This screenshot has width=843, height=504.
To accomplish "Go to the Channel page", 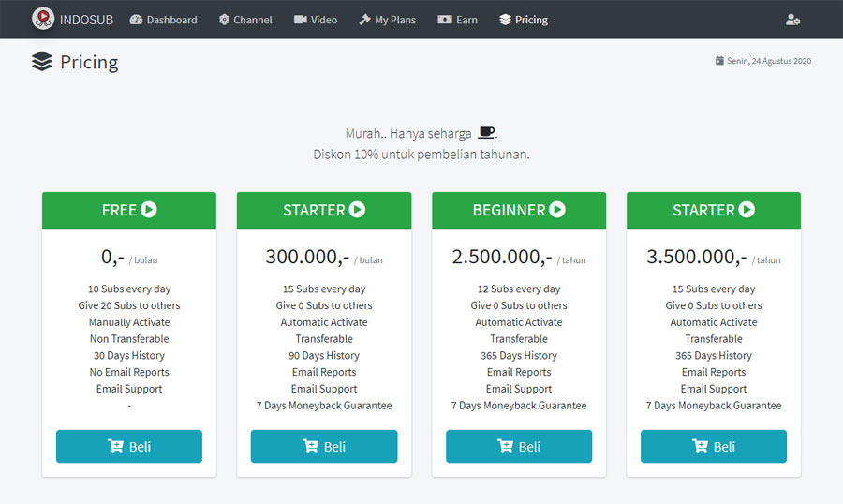I will (245, 20).
